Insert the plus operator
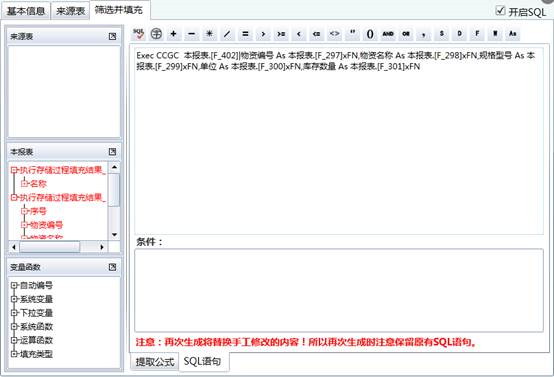The height and width of the screenshot is (377, 554). coord(173,34)
